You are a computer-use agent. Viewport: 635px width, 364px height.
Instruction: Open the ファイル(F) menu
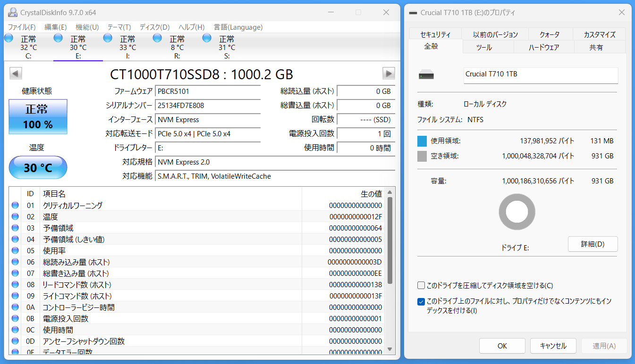pyautogui.click(x=22, y=27)
